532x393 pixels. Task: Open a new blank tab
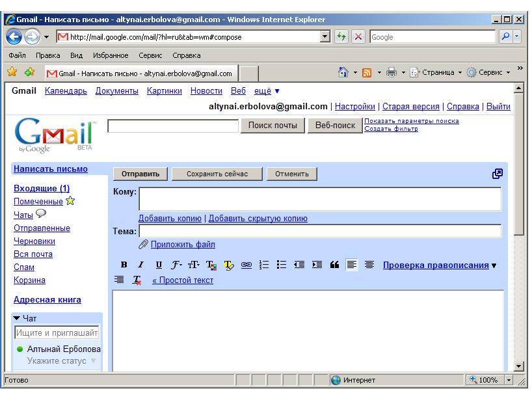[248, 74]
